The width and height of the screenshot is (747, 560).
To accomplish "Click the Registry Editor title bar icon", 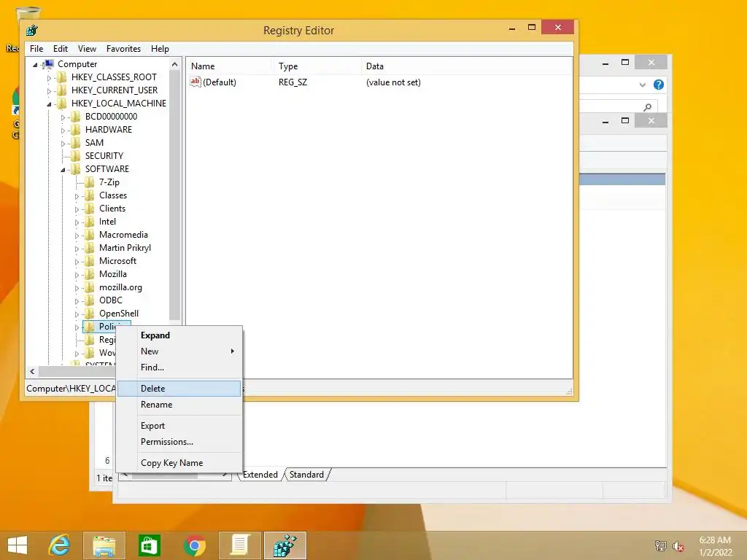I will [32, 31].
